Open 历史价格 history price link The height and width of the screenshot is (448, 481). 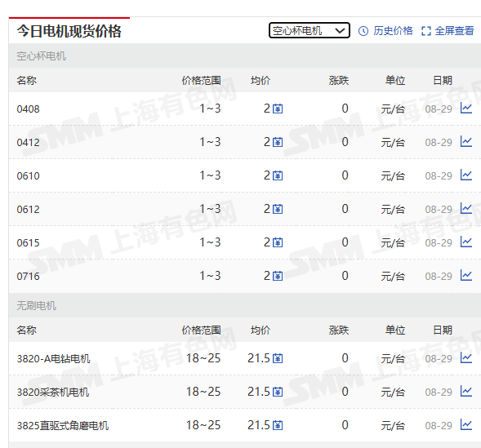click(393, 31)
